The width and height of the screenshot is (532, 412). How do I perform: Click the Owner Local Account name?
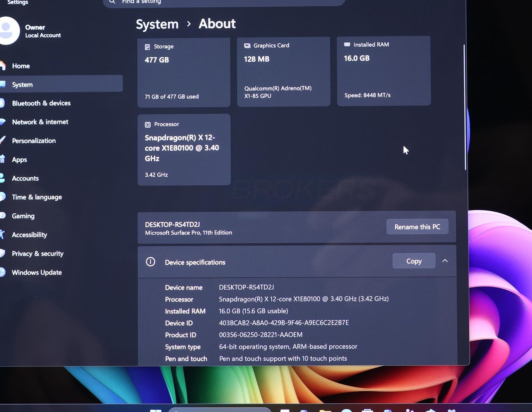click(43, 31)
